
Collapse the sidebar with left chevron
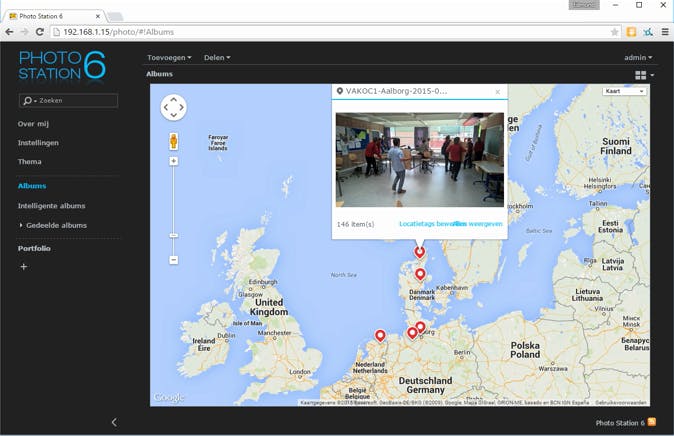point(114,422)
